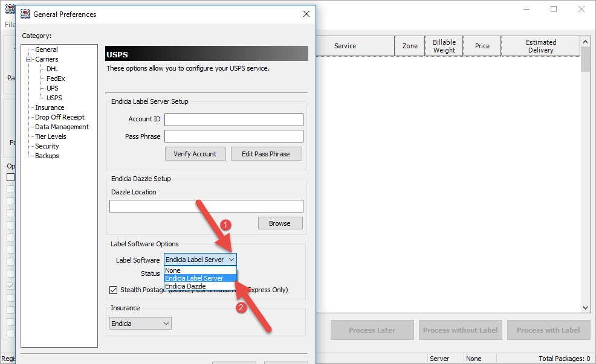Collapse the Carriers tree node
The image size is (596, 364).
click(28, 59)
